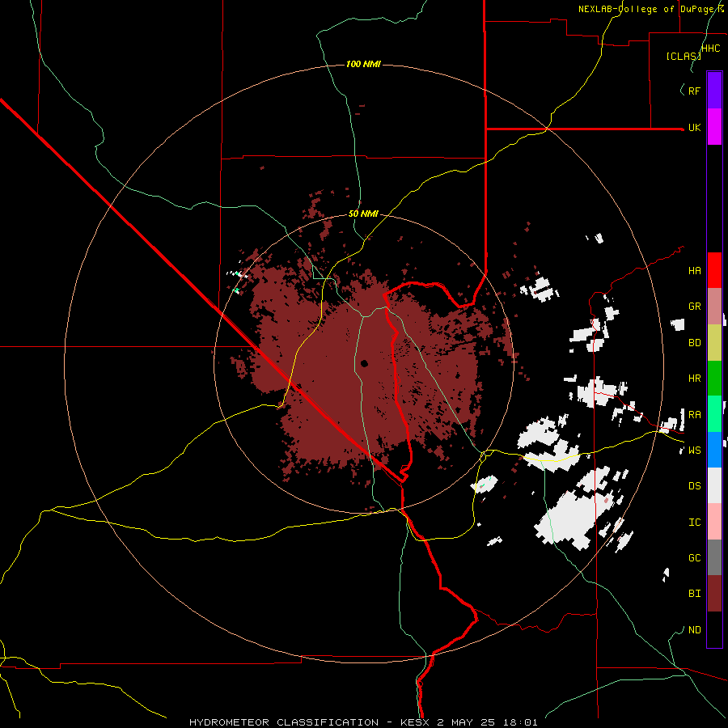The image size is (728, 728).
Task: Click the HYDROMETEOR CLASSIFICATION title caption
Action: point(363,722)
